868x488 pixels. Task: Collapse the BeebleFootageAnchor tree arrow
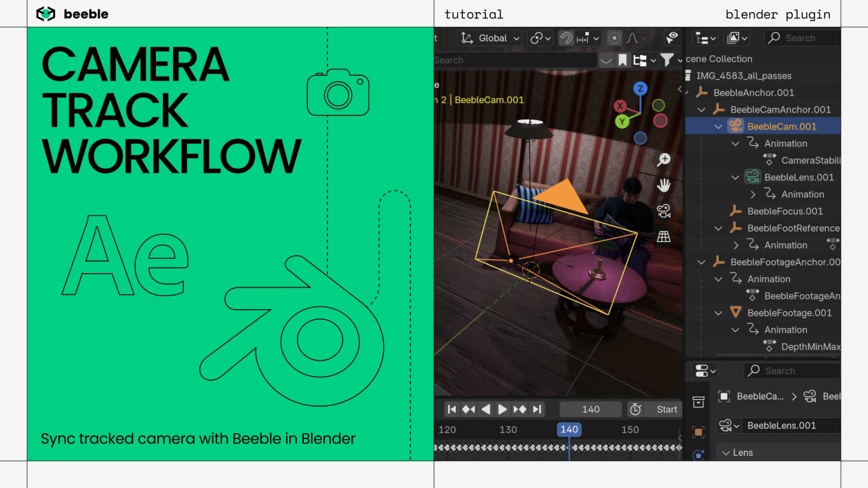[702, 262]
